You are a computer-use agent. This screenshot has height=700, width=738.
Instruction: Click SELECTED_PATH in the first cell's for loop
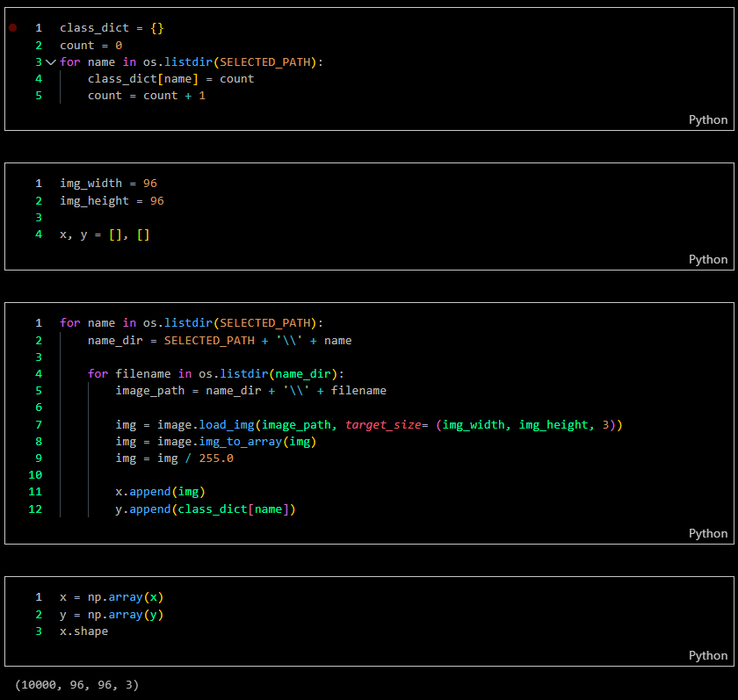point(265,62)
